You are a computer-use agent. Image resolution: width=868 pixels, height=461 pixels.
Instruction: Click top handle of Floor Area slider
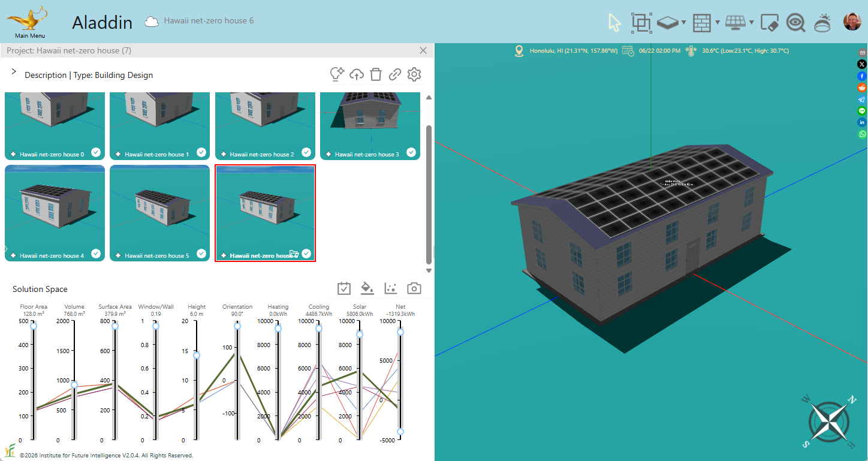pos(34,326)
